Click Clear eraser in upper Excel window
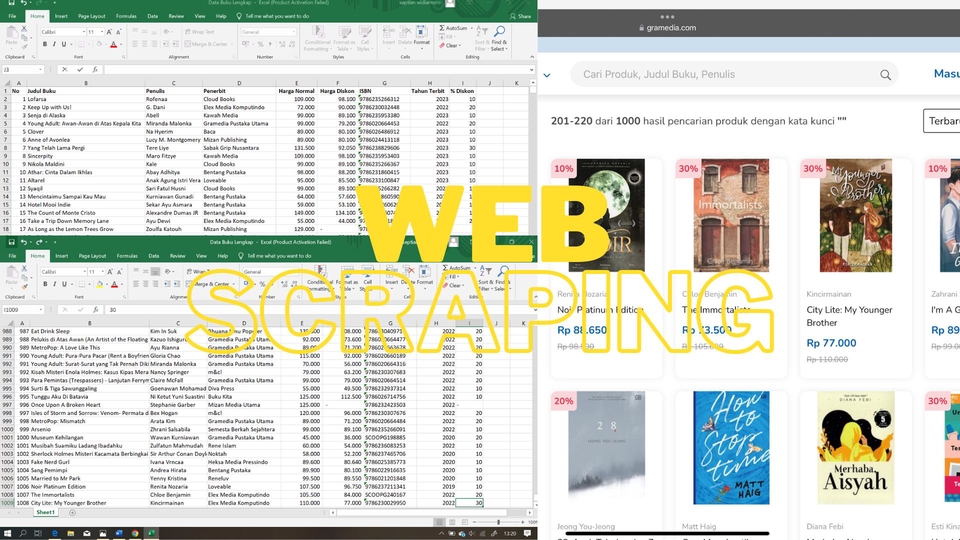Image resolution: width=960 pixels, height=540 pixels. click(442, 46)
